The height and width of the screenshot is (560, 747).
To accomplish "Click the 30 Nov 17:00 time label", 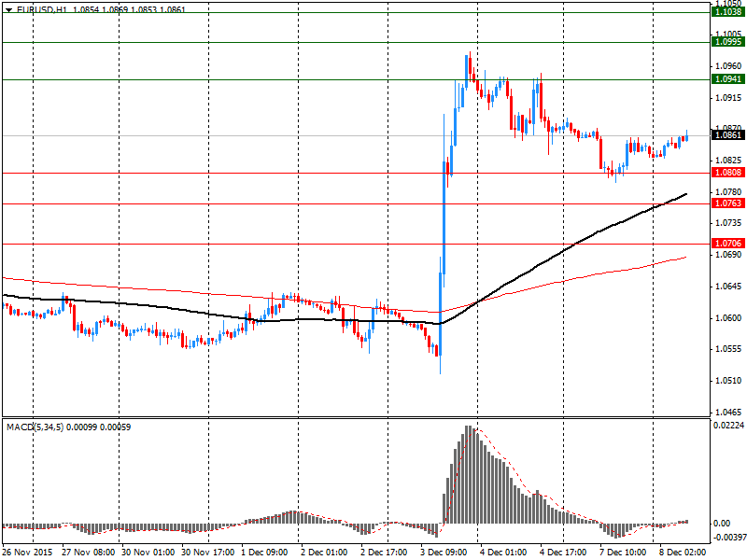I will [x=208, y=553].
